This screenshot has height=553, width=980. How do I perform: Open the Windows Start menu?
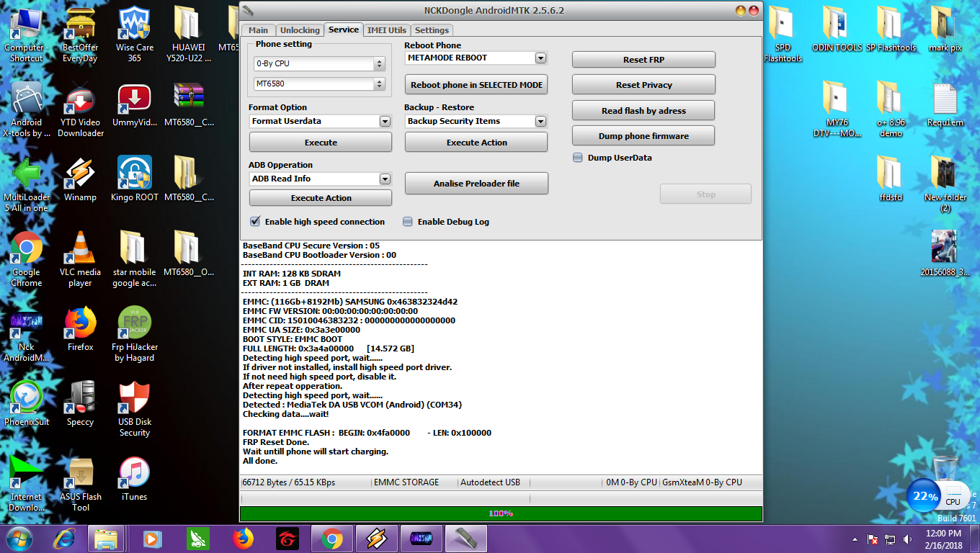point(19,538)
